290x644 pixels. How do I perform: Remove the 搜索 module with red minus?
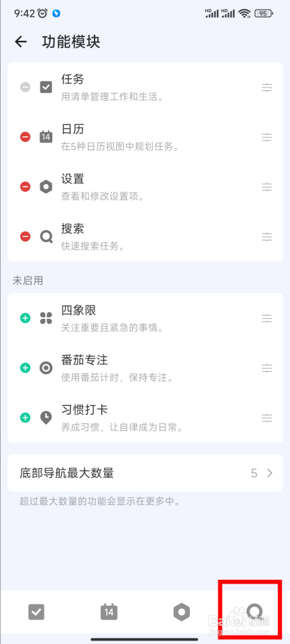pos(26,237)
